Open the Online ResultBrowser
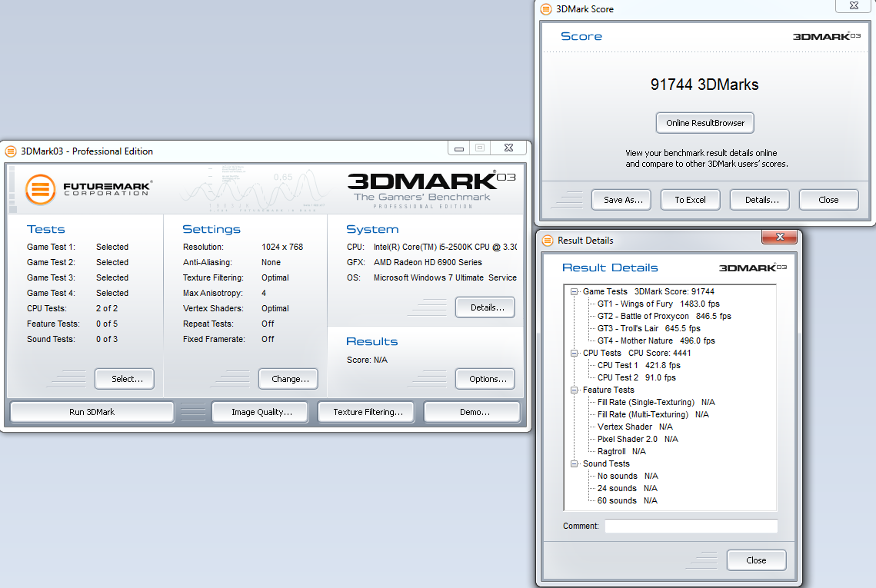The height and width of the screenshot is (588, 876). [704, 123]
